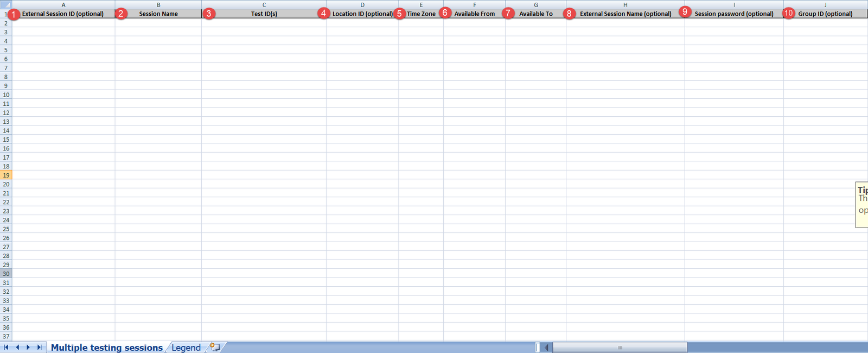
Task: Switch to the Legend sheet tab
Action: click(186, 348)
